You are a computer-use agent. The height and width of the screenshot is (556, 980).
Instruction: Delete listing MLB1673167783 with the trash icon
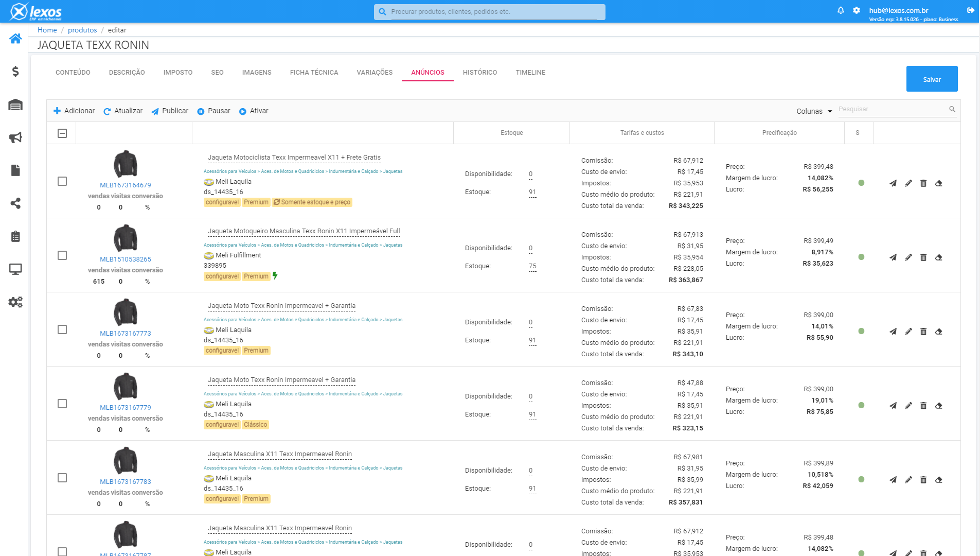coord(923,480)
